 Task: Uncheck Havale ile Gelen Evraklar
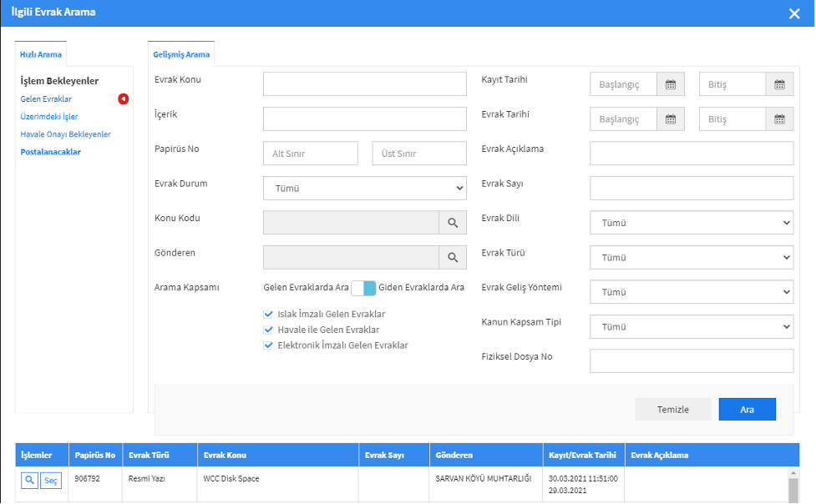(268, 330)
